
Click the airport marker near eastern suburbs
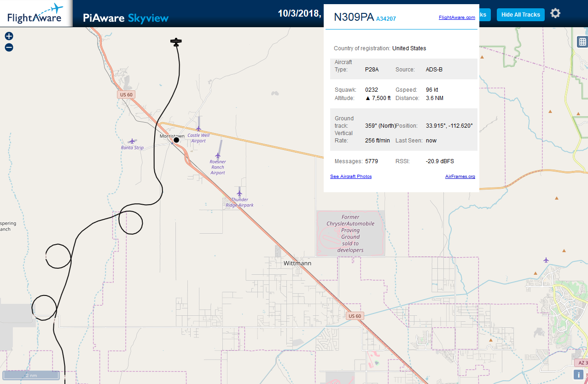tap(546, 260)
